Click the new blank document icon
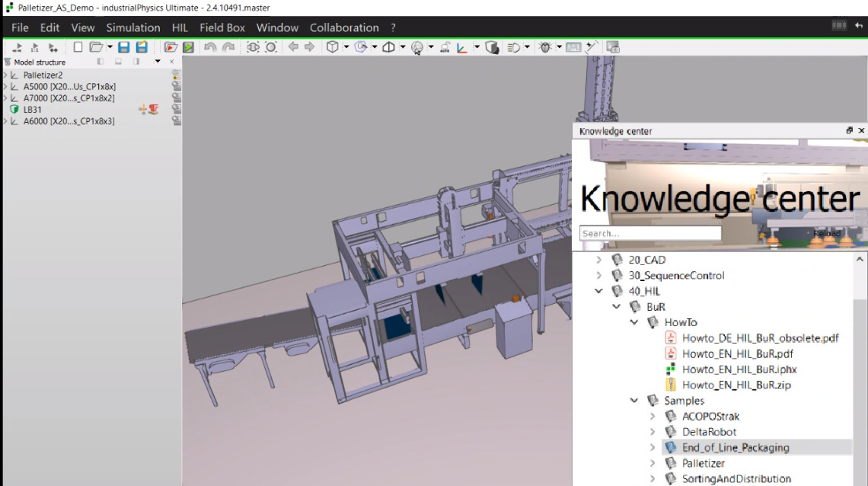 pos(78,47)
